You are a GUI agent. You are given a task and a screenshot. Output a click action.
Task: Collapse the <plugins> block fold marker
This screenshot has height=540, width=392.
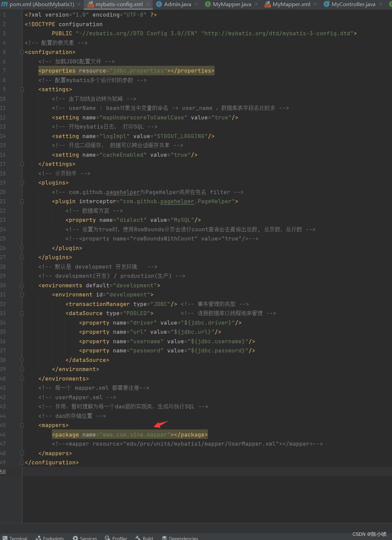click(22, 183)
